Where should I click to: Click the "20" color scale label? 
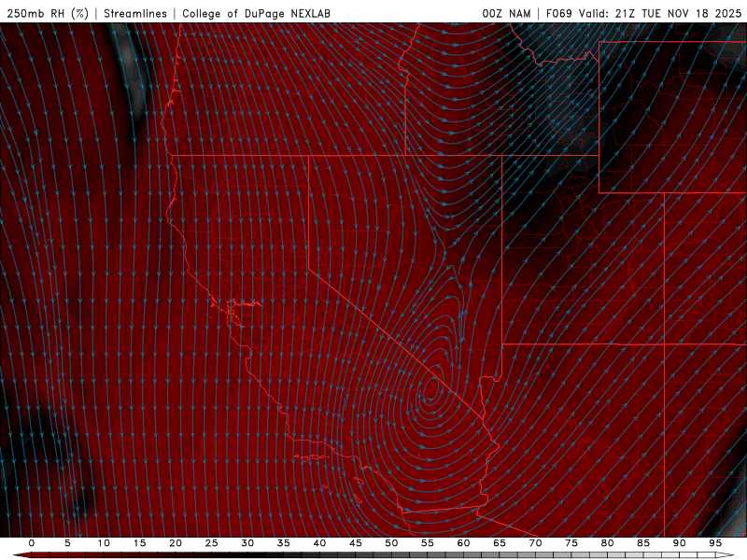tap(176, 543)
